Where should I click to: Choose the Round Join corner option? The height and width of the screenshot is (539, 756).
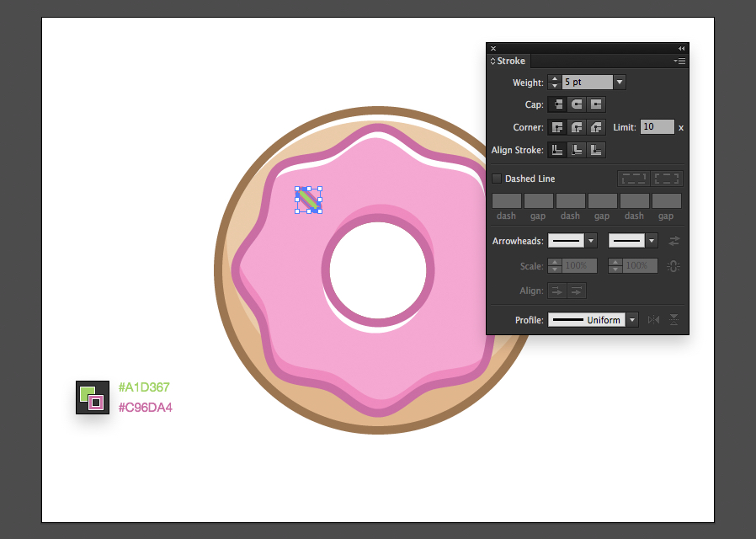(577, 127)
